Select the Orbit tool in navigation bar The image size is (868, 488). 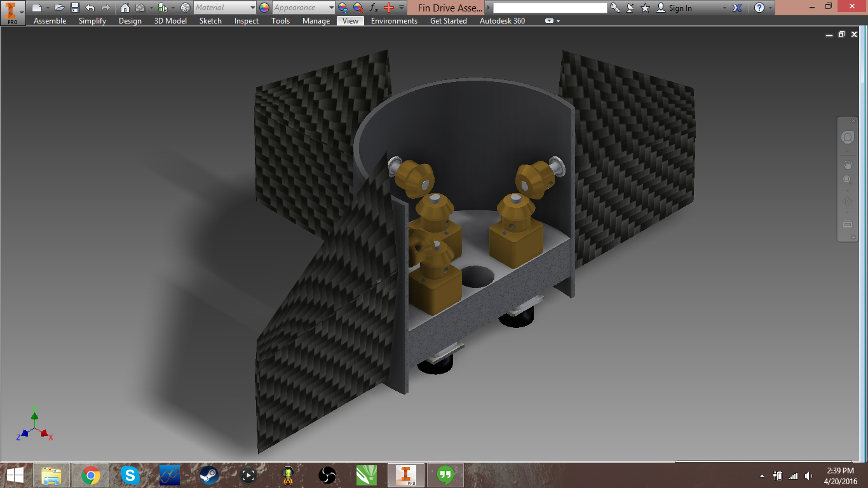click(x=848, y=201)
